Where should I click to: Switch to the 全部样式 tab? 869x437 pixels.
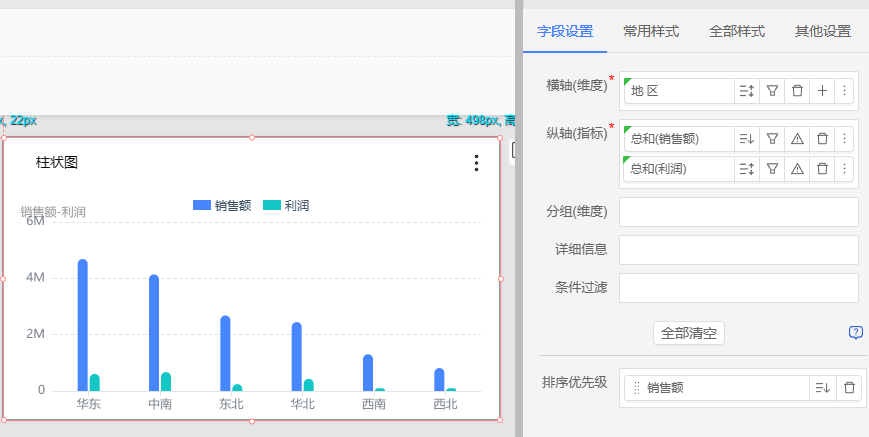(737, 31)
